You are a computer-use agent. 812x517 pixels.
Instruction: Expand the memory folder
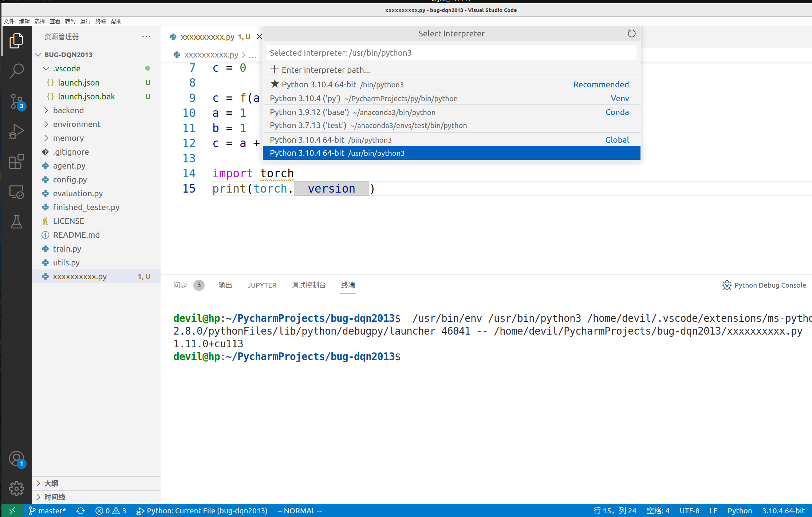pos(46,138)
